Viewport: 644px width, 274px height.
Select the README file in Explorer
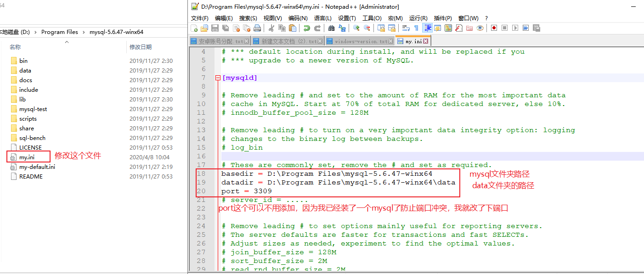point(31,176)
